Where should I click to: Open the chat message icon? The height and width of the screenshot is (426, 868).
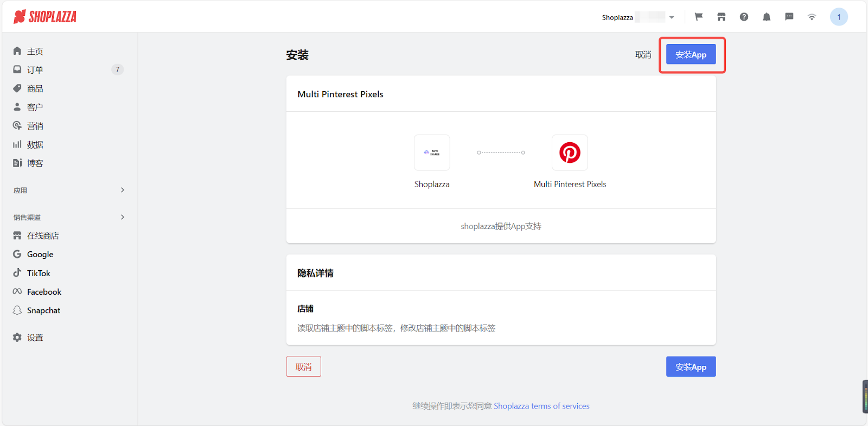click(789, 17)
